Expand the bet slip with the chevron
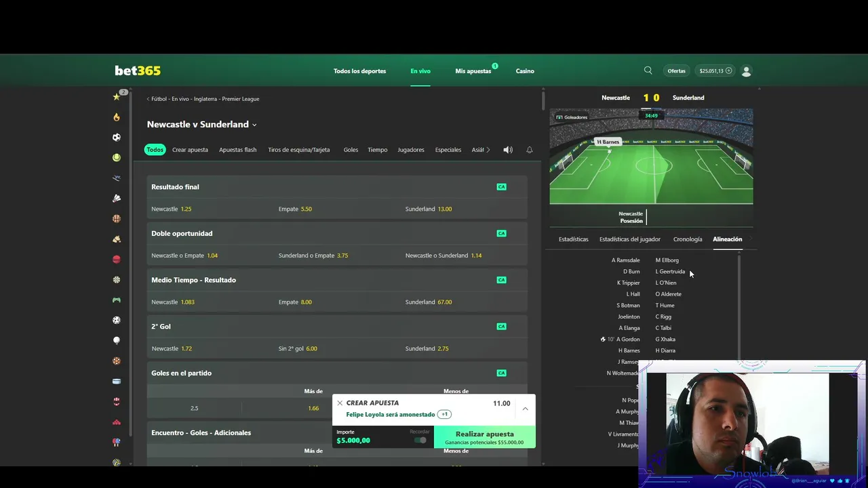 pyautogui.click(x=525, y=409)
